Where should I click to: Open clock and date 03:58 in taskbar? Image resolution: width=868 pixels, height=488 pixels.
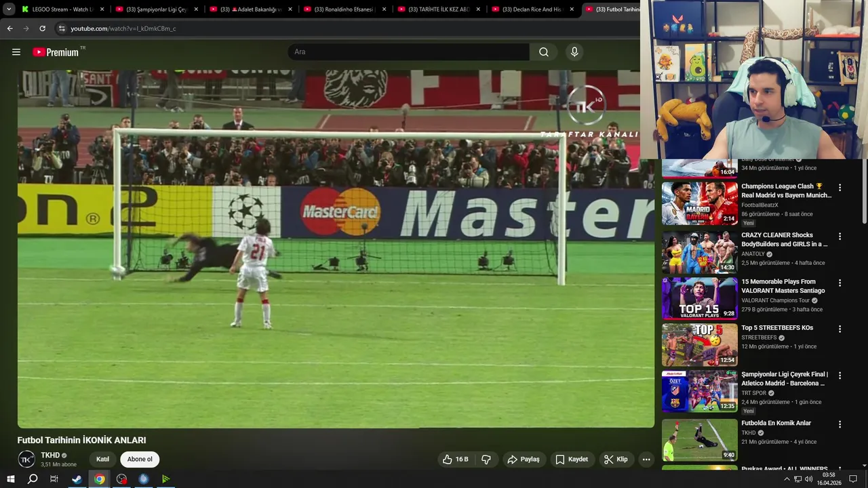[829, 479]
